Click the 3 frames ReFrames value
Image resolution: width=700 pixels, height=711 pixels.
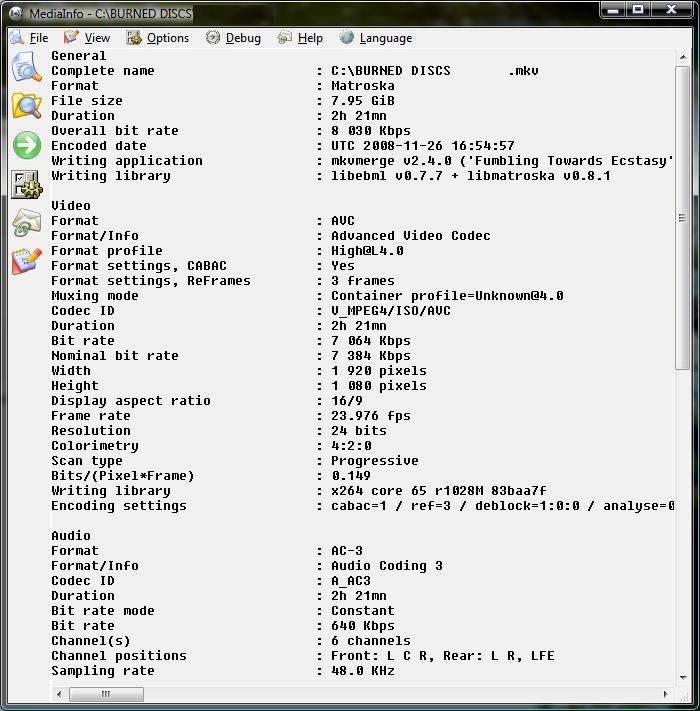coord(363,281)
